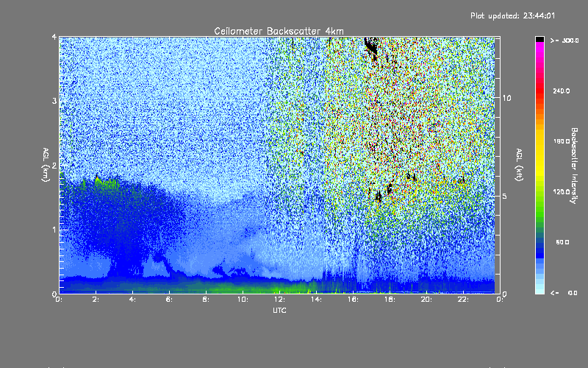
Task: Click the right 'AGL (kft)' axis label
Action: 519,165
